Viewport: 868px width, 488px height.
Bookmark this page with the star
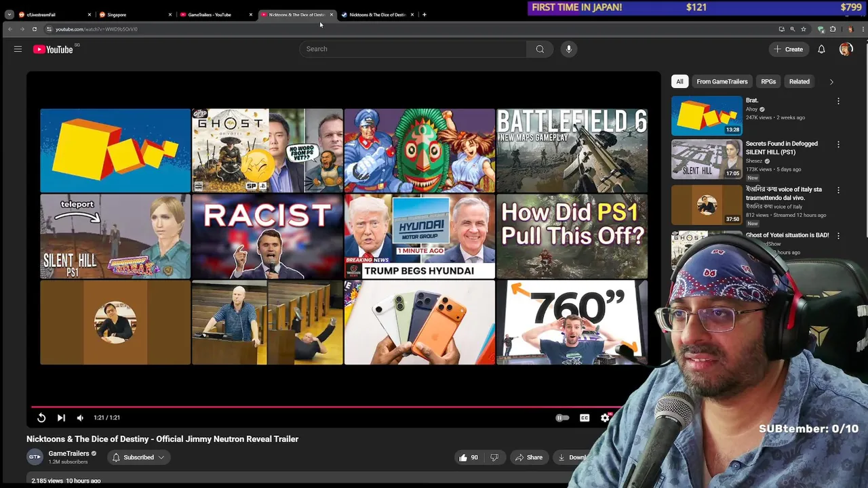click(x=804, y=29)
